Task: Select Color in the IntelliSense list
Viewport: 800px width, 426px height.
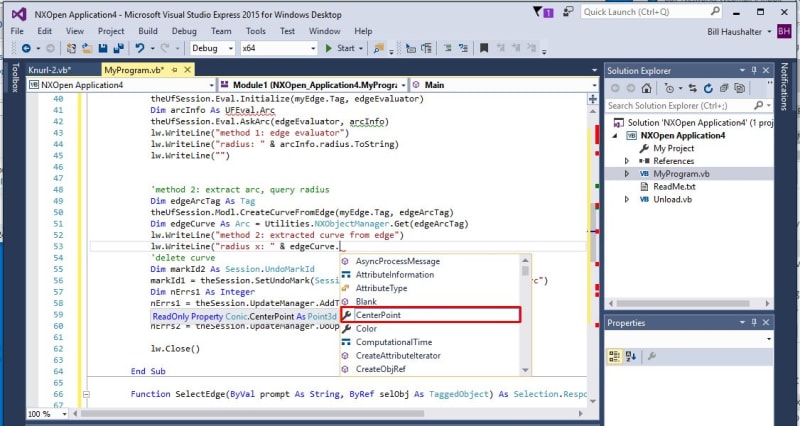Action: pyautogui.click(x=431, y=329)
